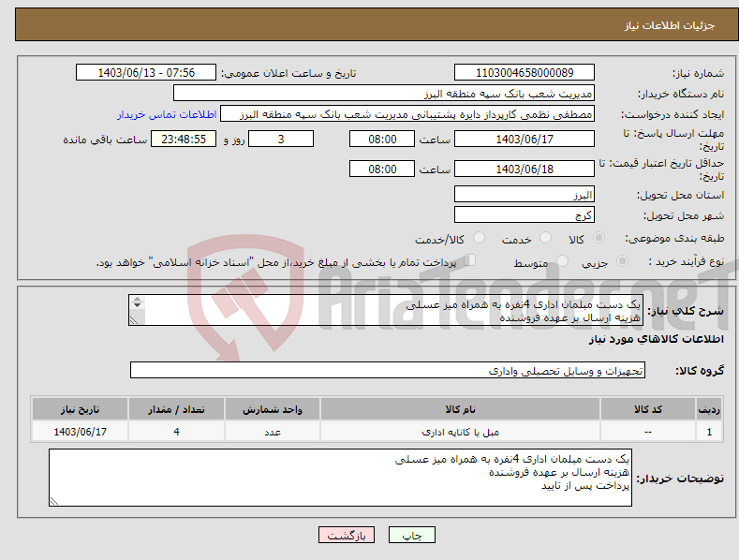739x560 pixels.
Task: Click the announcement date field 1403/06/13 - 07:56
Action: [146, 73]
